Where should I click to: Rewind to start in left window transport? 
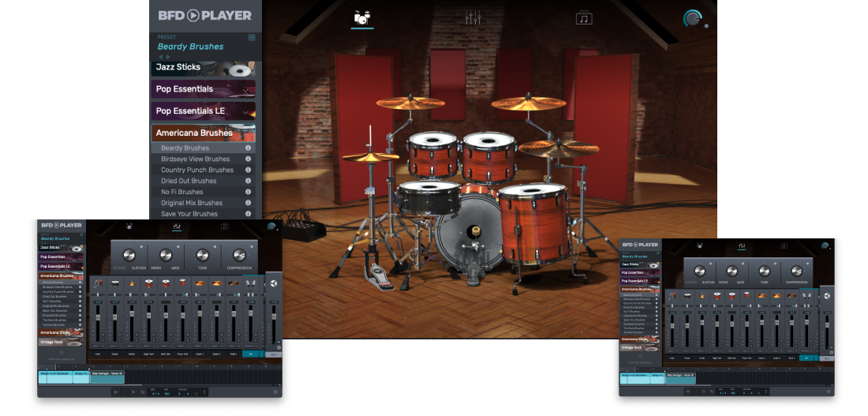[x=116, y=392]
